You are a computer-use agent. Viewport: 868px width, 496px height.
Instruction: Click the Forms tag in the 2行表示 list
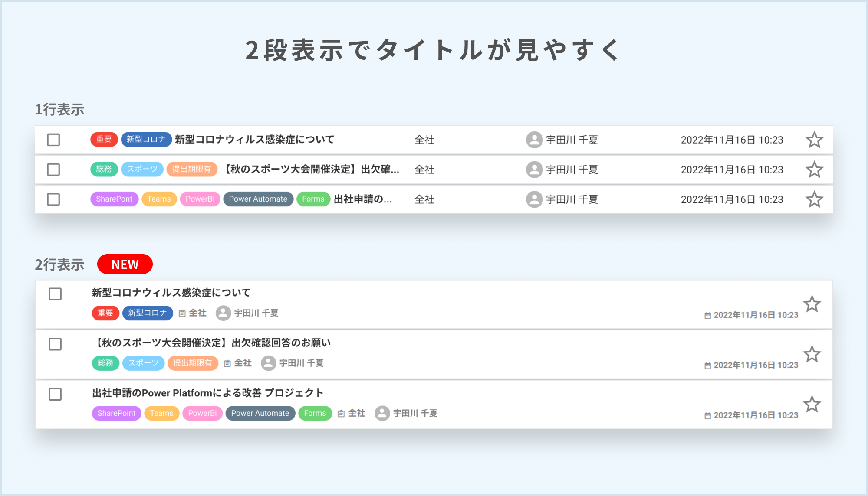(x=315, y=413)
